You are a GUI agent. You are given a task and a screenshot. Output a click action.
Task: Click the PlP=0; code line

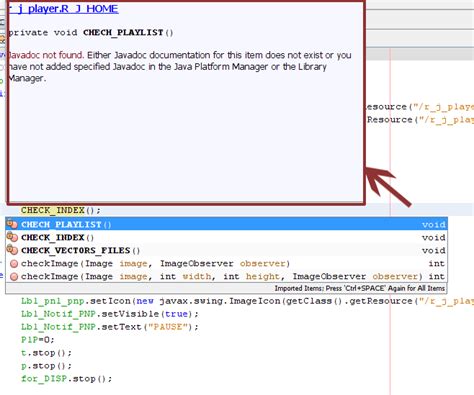[37, 340]
